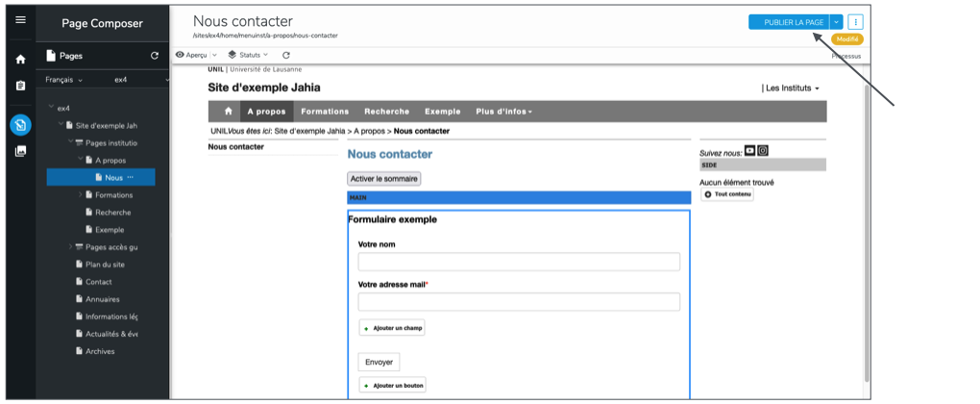Open the Français language dropdown

tap(65, 80)
